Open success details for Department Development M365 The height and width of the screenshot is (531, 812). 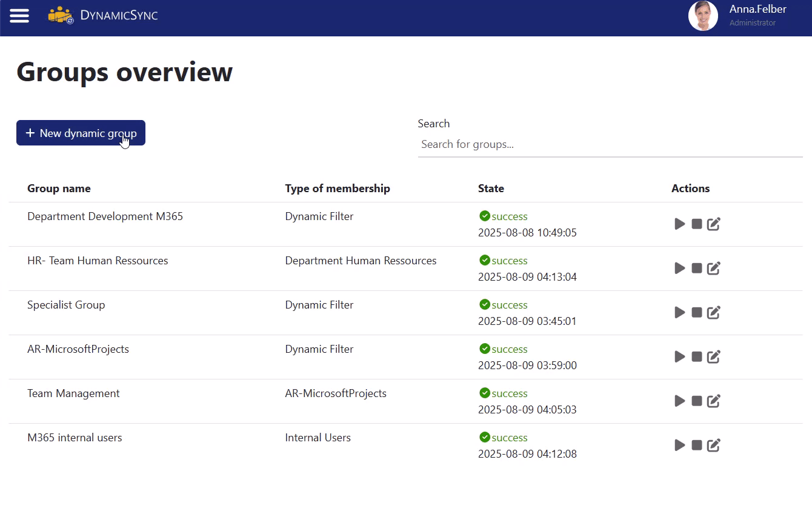(x=503, y=216)
